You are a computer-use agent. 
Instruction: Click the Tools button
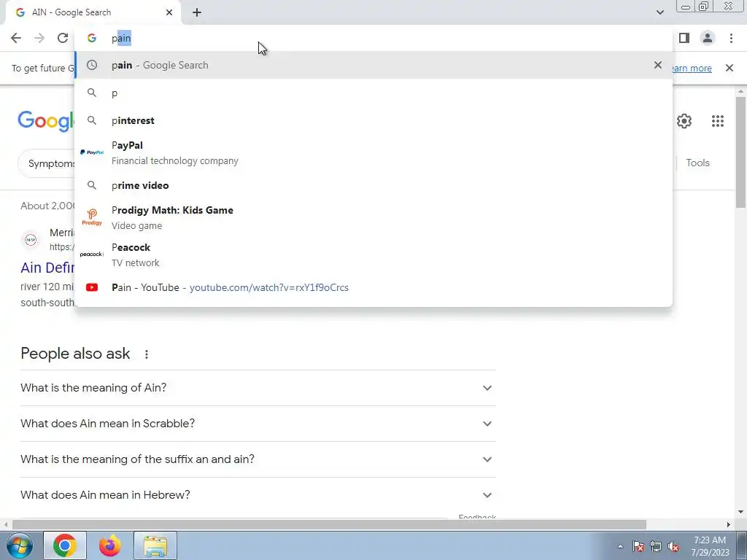click(x=697, y=163)
